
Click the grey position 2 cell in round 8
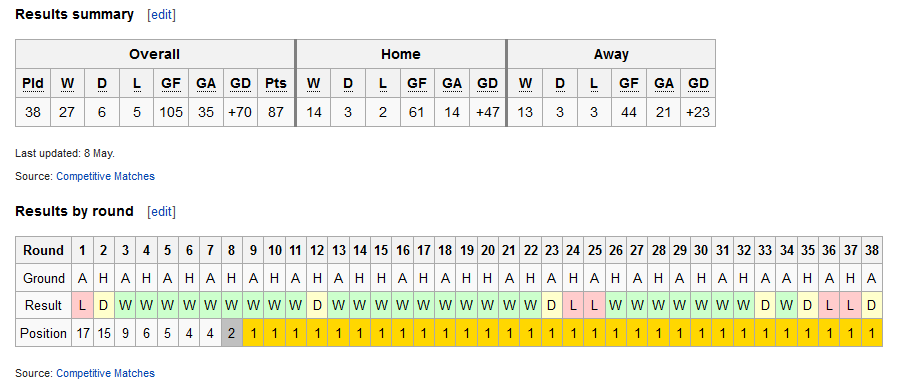coord(232,333)
